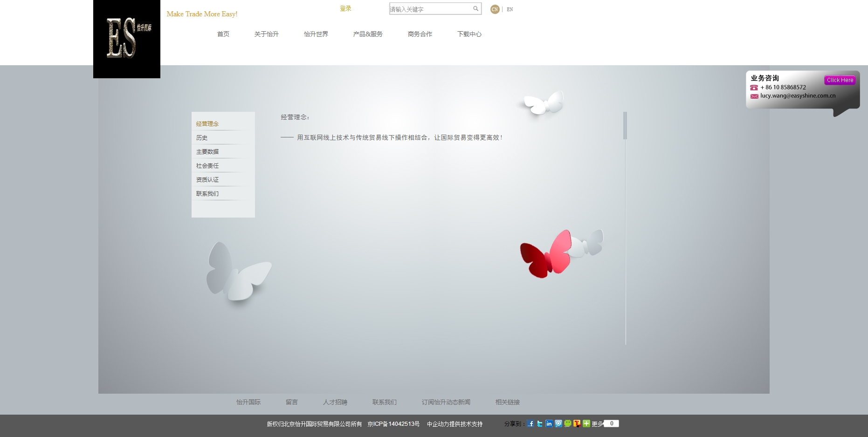The image size is (868, 437).
Task: Click the telephone icon in 业务咨询 box
Action: point(754,88)
